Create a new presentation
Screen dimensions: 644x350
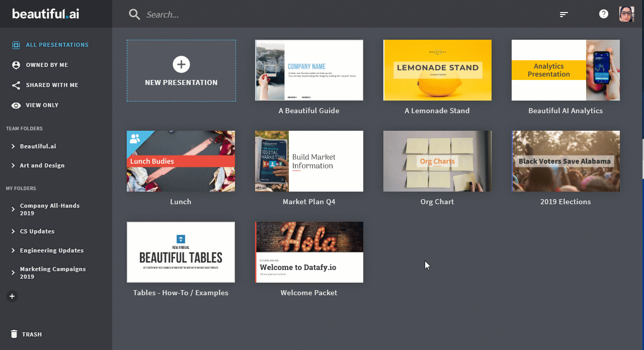(x=181, y=71)
